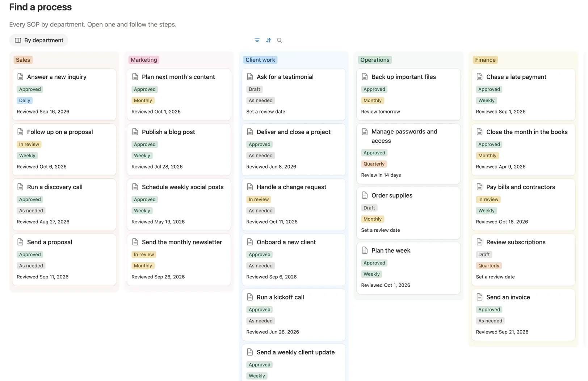This screenshot has height=381, width=588.
Task: Click the page icon on Plan the week
Action: tap(365, 250)
